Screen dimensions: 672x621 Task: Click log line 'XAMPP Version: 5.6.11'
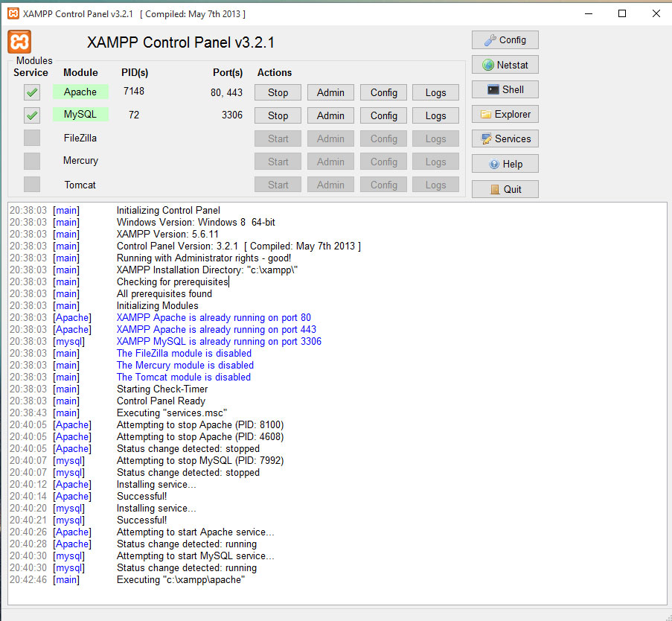click(x=167, y=234)
